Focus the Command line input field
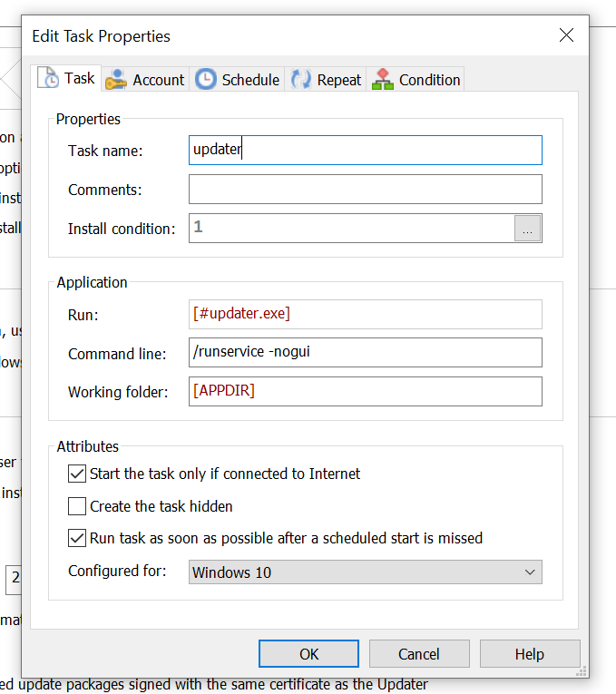616x694 pixels. (365, 352)
